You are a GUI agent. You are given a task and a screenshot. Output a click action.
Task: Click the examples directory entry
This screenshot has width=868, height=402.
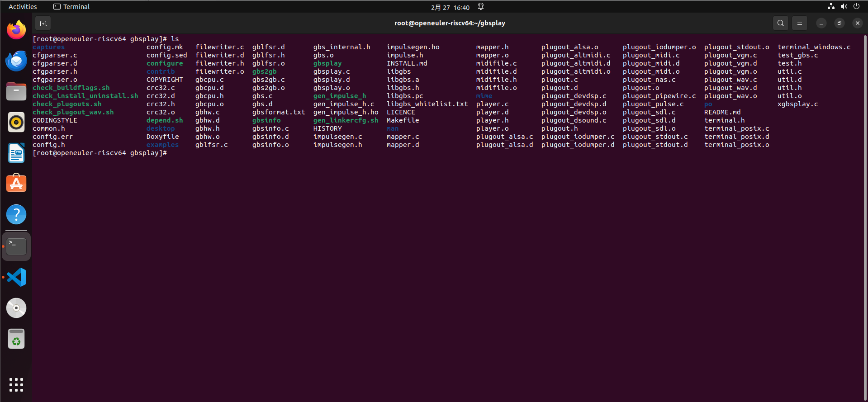pyautogui.click(x=162, y=145)
